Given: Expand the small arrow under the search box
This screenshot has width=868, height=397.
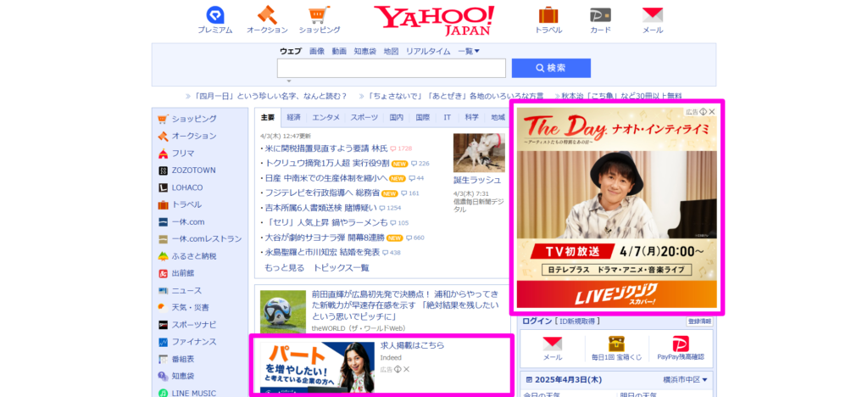Looking at the screenshot, I should 288,81.
